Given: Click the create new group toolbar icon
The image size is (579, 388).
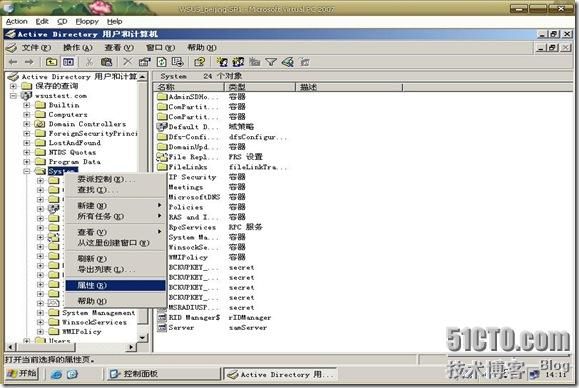Looking at the screenshot, I should pos(238,62).
